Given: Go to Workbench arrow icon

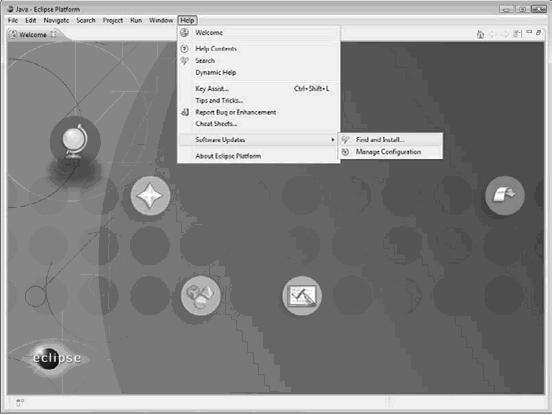Looking at the screenshot, I should click(x=505, y=196).
